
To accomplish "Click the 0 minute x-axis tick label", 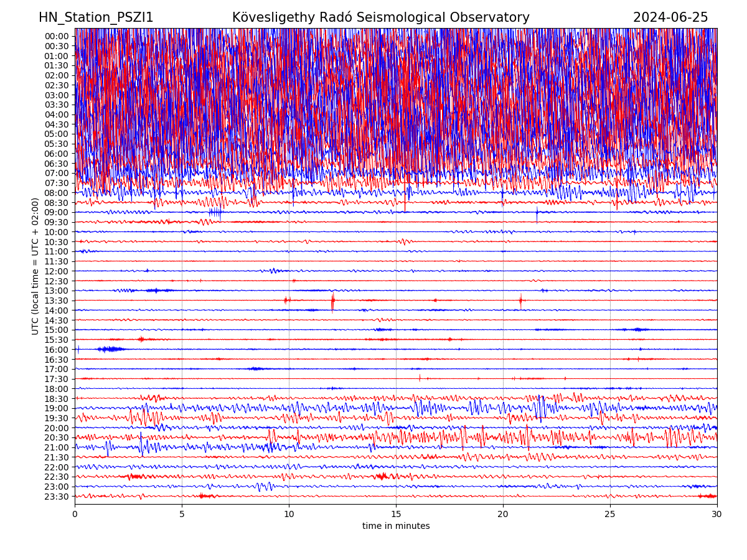I will [x=75, y=514].
